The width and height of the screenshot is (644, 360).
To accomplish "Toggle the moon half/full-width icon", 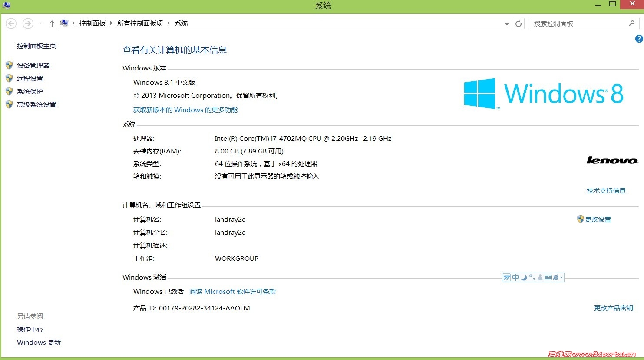I will [524, 277].
